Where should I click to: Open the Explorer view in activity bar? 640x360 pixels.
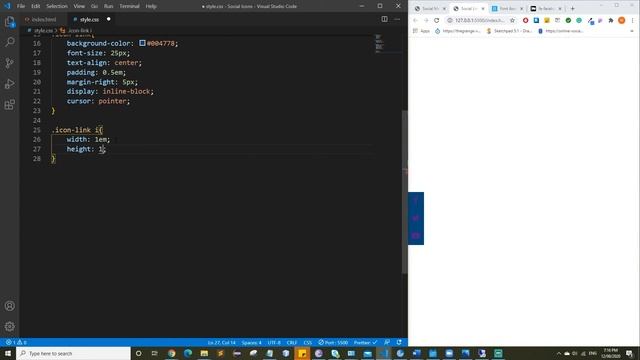pyautogui.click(x=10, y=22)
